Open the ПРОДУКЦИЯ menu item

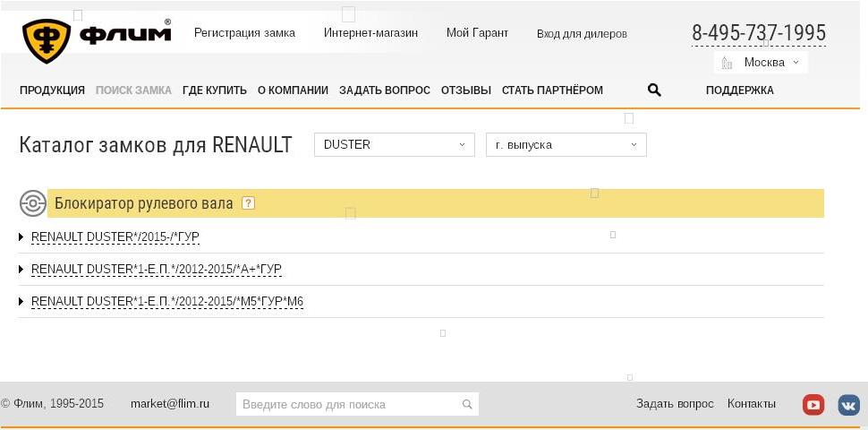(x=52, y=90)
